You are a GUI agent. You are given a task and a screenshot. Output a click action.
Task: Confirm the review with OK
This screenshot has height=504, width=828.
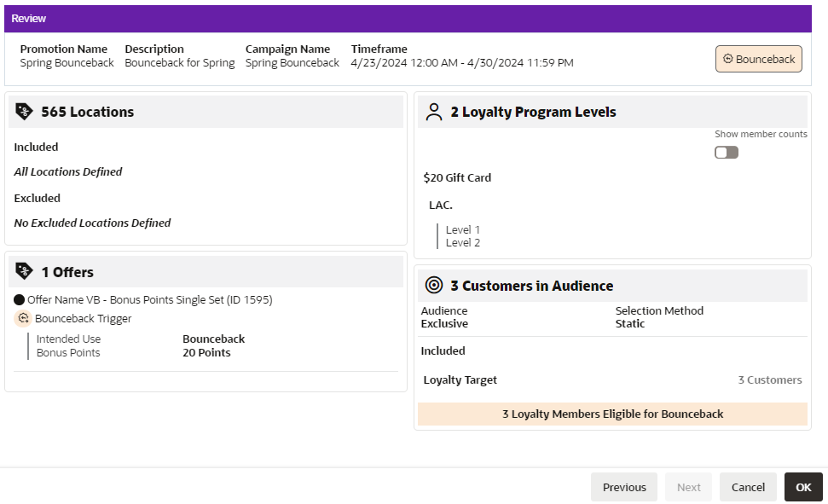(x=803, y=487)
